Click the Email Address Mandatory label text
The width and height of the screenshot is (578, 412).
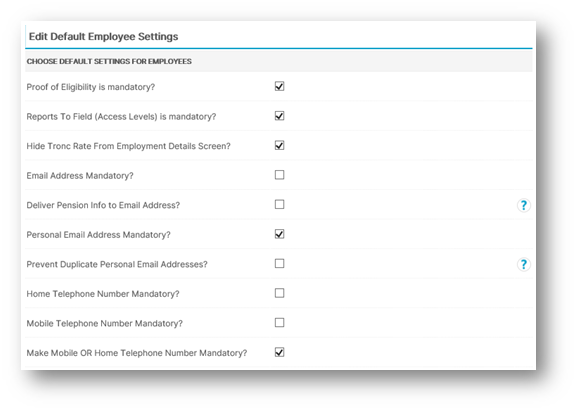click(80, 176)
